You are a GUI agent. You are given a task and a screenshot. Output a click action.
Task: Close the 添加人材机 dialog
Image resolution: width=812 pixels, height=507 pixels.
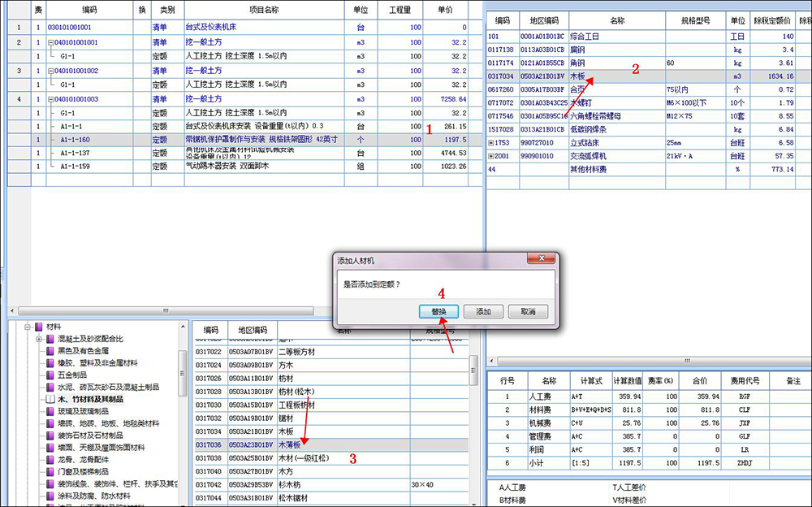click(541, 258)
